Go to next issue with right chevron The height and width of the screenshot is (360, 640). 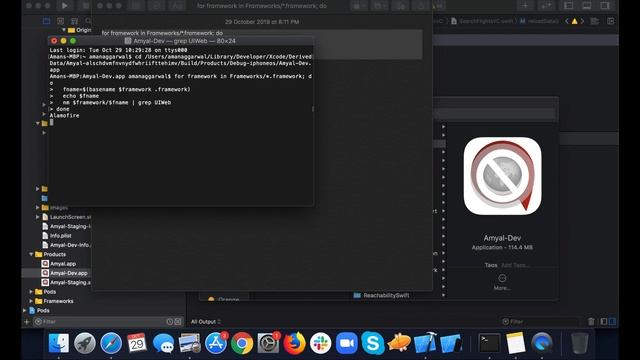pos(582,21)
